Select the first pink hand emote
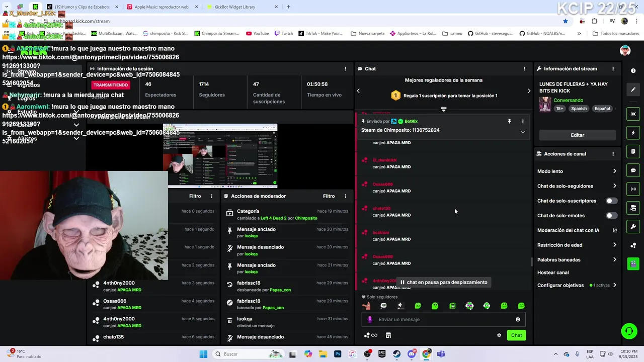The image size is (644, 362). (x=366, y=306)
